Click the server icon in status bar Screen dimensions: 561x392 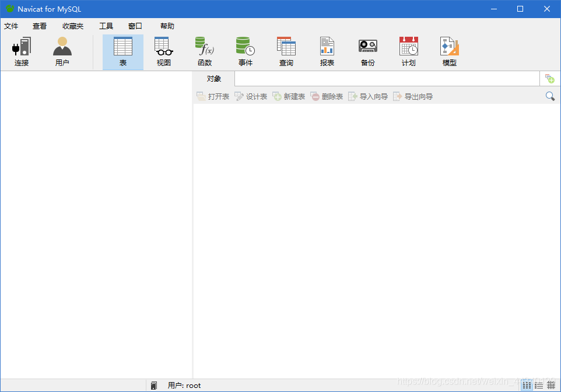pos(154,386)
